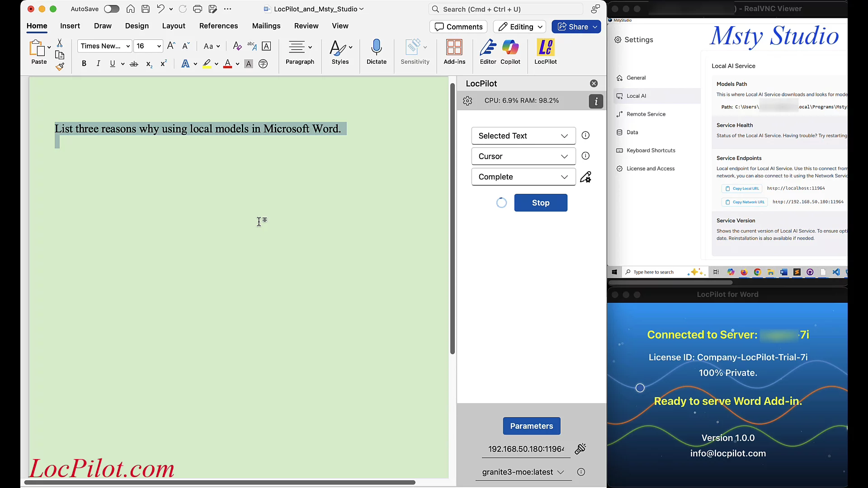The height and width of the screenshot is (488, 868).
Task: Open the Complete task dropdown
Action: (524, 177)
